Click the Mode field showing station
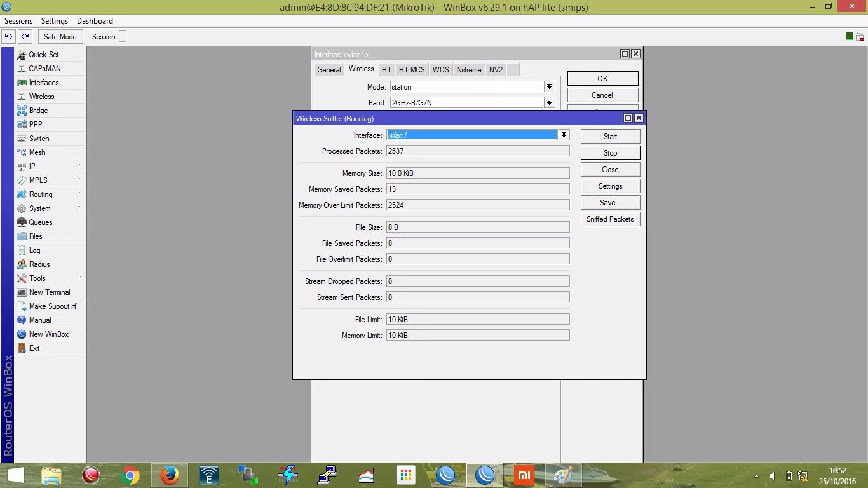Screen dimensions: 868x488 466,87
